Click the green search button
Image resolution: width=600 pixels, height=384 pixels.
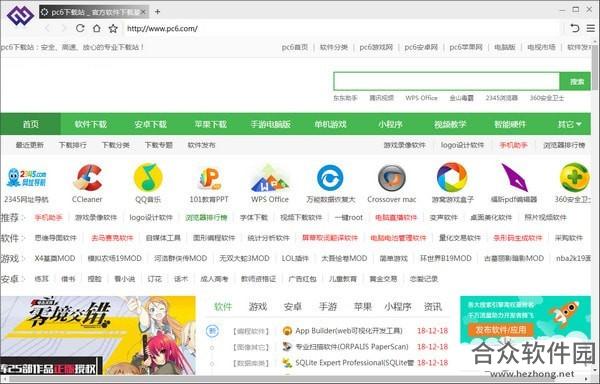[x=575, y=81]
